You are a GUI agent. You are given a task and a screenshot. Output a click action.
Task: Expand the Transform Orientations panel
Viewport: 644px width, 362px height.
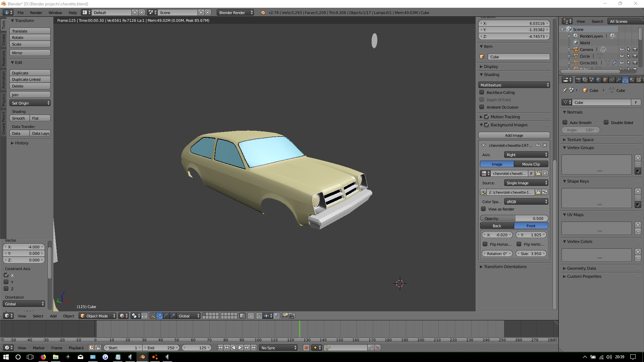[x=505, y=267]
